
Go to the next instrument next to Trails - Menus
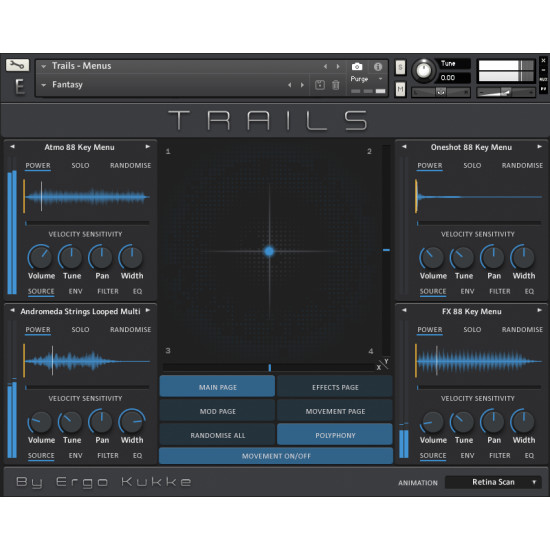338,66
